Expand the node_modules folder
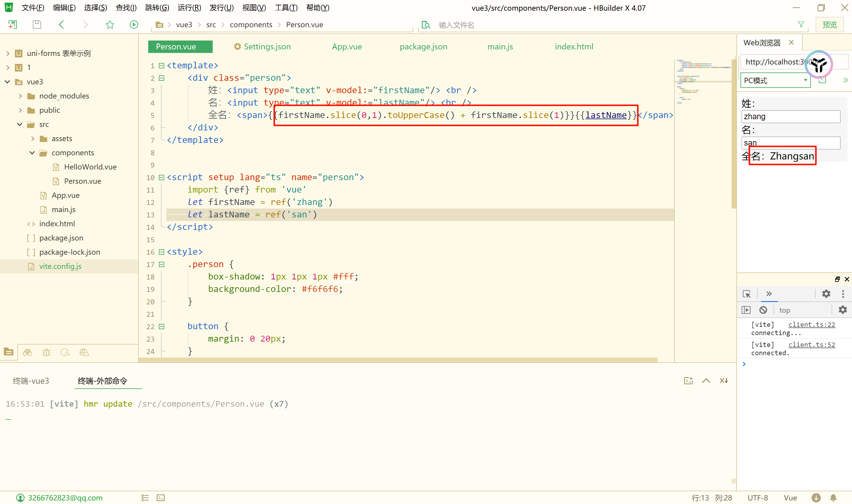Image resolution: width=852 pixels, height=504 pixels. pyautogui.click(x=20, y=96)
